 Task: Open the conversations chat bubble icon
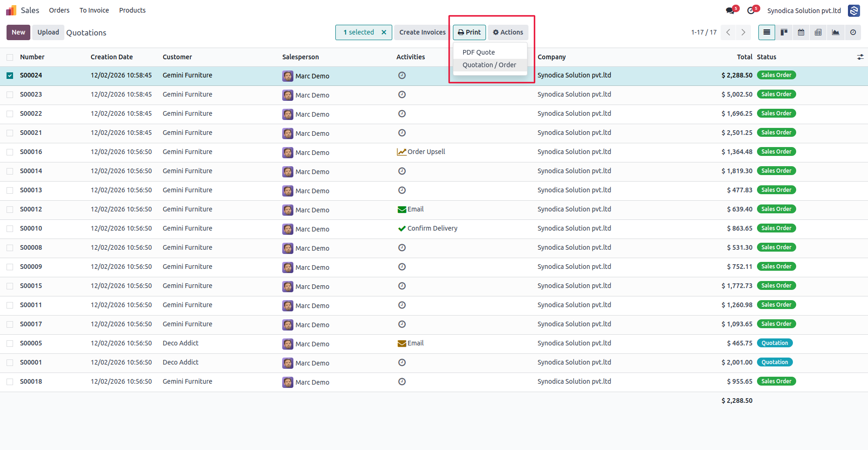[x=730, y=11]
